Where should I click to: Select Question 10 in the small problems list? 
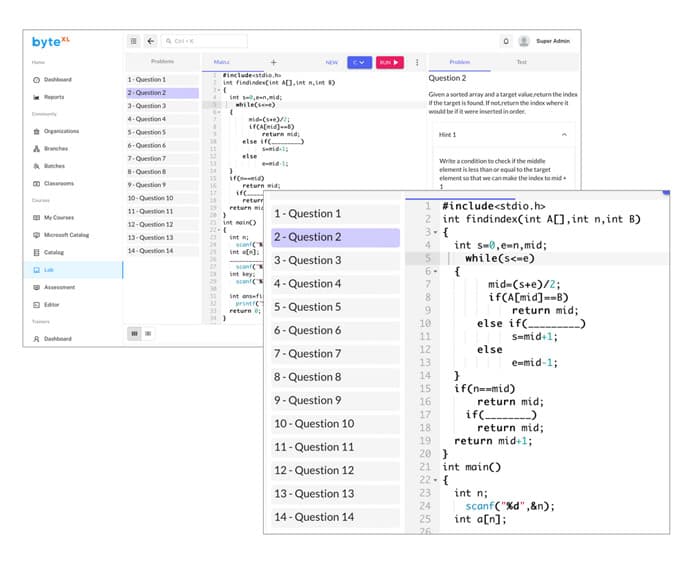(x=163, y=198)
